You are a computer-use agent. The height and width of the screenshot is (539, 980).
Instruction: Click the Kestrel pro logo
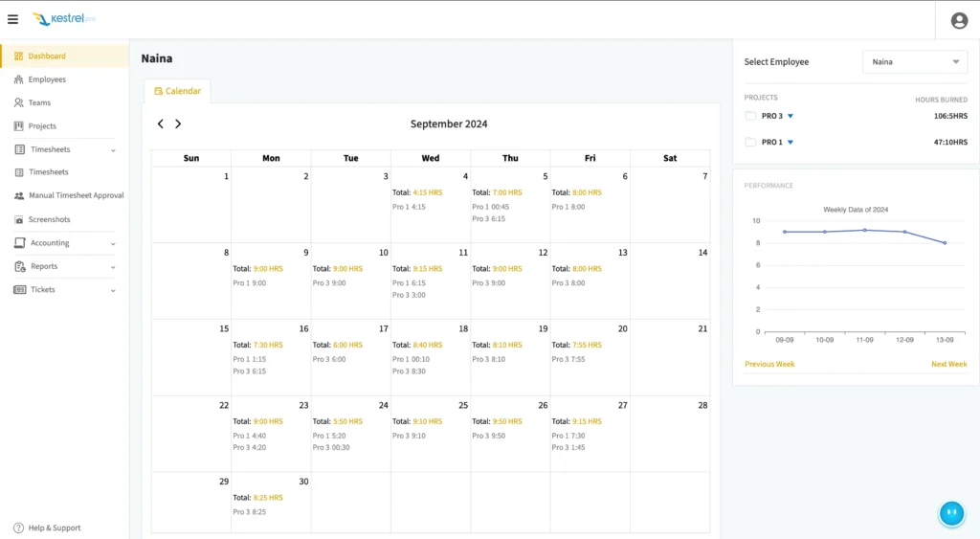tap(64, 19)
